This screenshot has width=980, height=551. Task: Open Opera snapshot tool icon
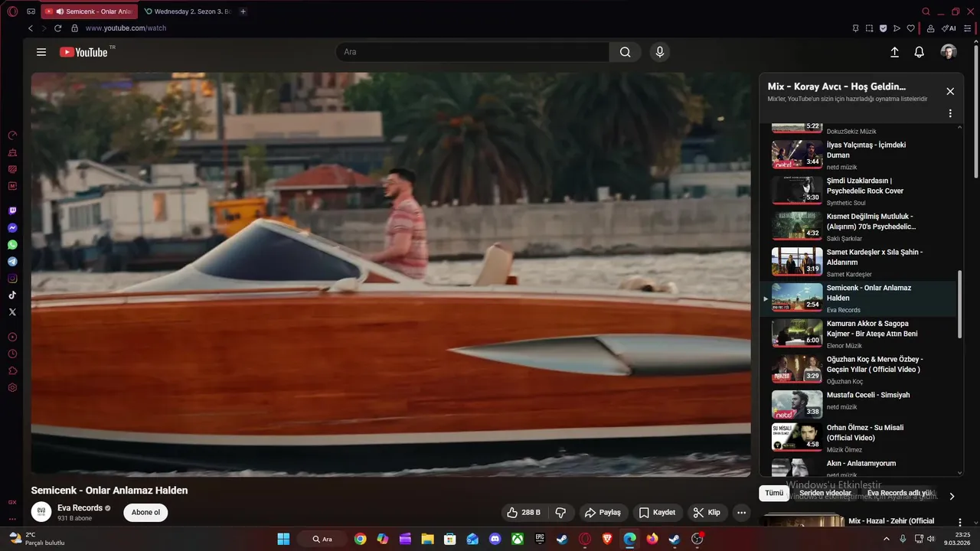(869, 28)
